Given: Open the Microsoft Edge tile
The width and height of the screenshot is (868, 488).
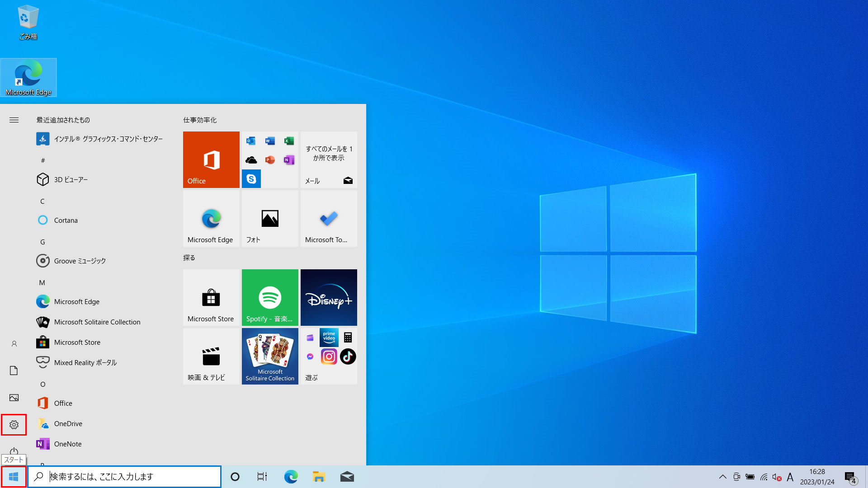Looking at the screenshot, I should coord(211,218).
